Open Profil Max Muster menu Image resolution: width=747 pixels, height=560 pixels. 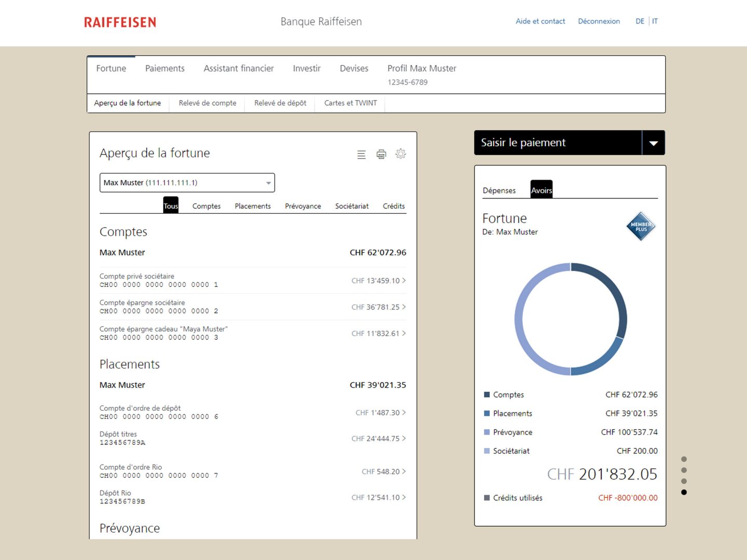tap(422, 68)
